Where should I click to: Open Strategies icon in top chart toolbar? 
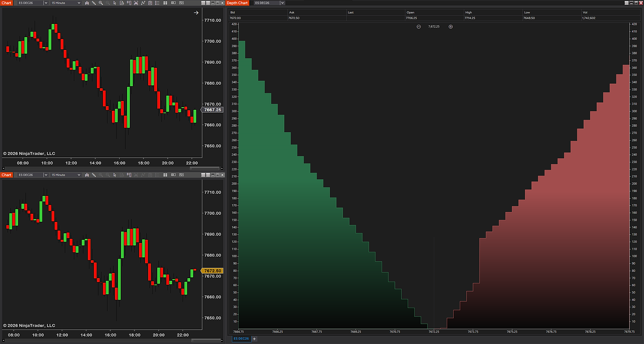pos(150,3)
